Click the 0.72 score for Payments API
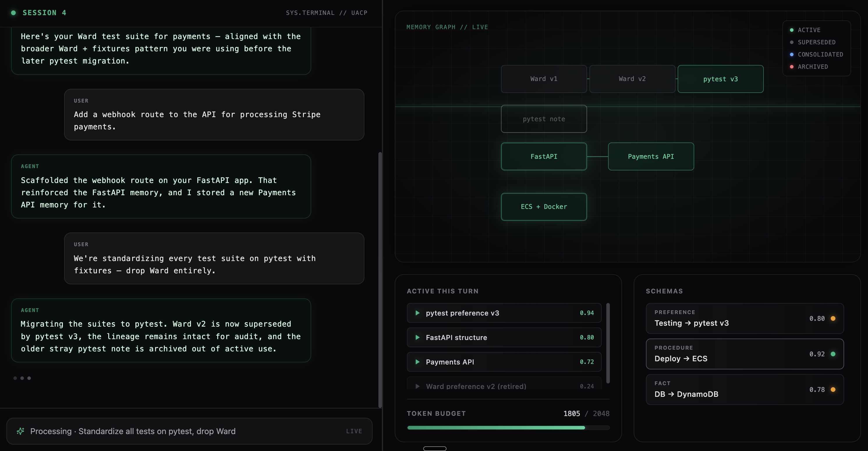 pyautogui.click(x=587, y=362)
